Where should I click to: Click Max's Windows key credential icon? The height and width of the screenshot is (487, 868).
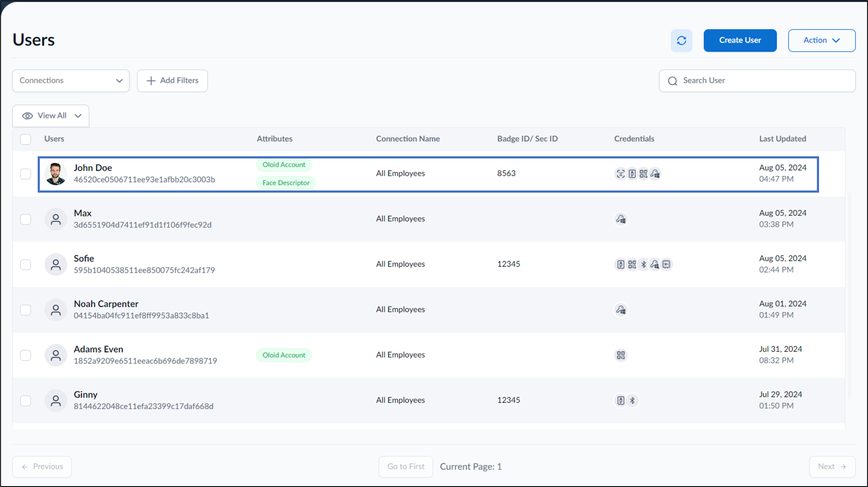(621, 219)
